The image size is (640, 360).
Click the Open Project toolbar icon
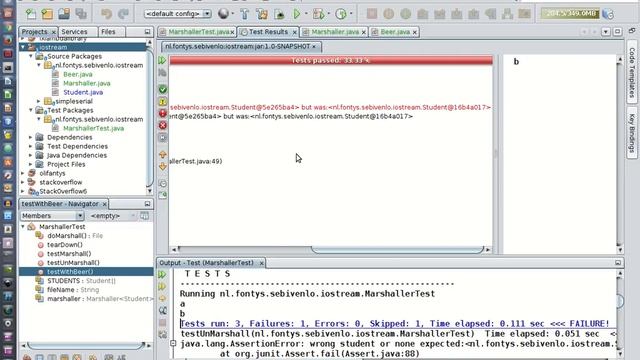(x=64, y=14)
